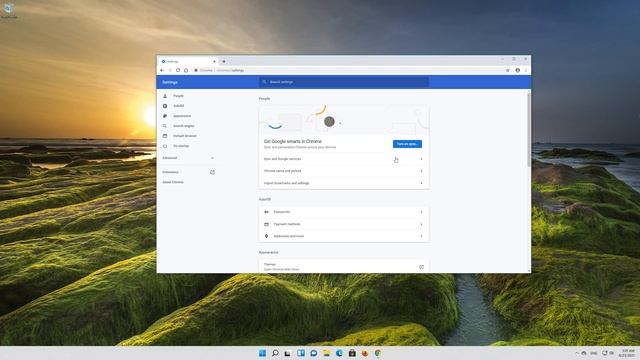The height and width of the screenshot is (360, 640).
Task: Open taskbar Search magnifier
Action: coord(275,353)
